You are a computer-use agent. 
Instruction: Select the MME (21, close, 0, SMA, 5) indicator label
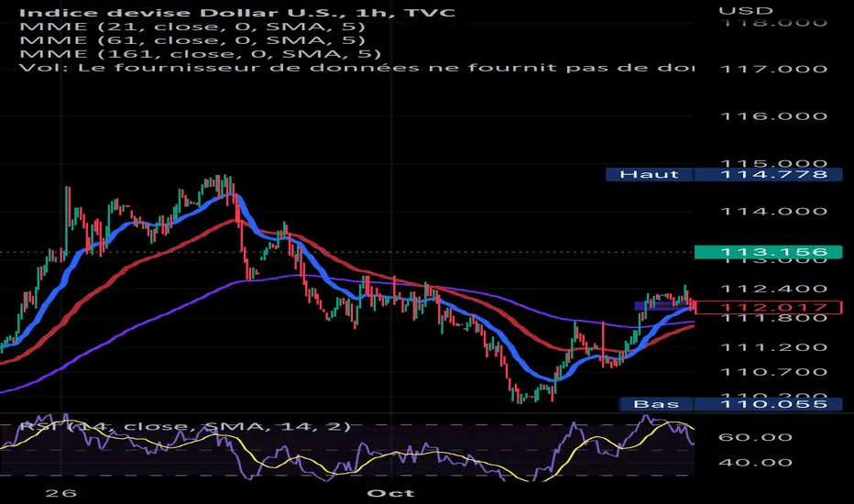192,27
